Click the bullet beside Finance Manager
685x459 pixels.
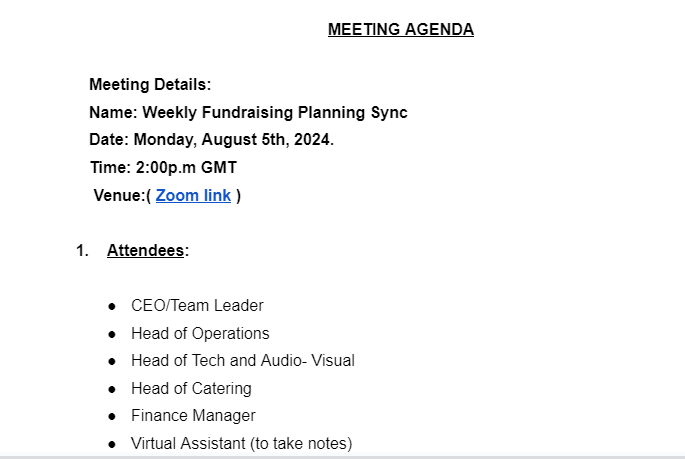pyautogui.click(x=112, y=417)
